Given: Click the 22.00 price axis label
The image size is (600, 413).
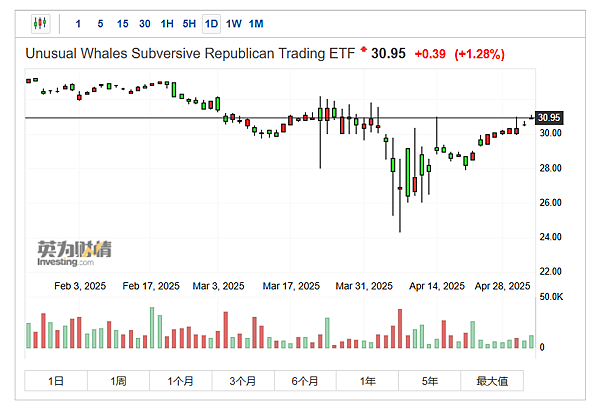Looking at the screenshot, I should coord(550,271).
